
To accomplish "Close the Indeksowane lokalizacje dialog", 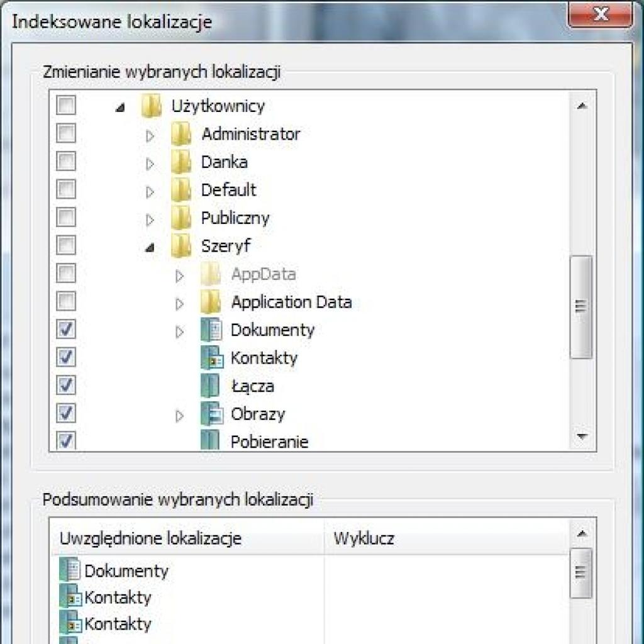I will (601, 14).
